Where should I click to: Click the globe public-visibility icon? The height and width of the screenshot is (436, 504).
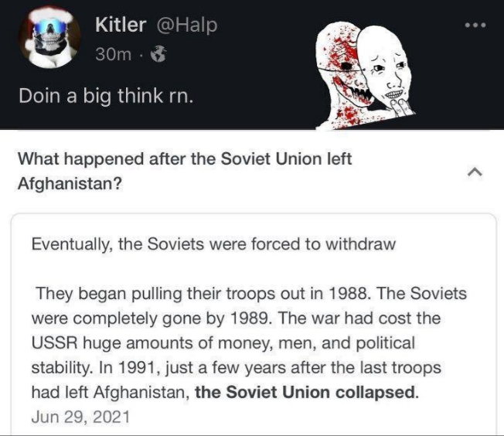158,53
